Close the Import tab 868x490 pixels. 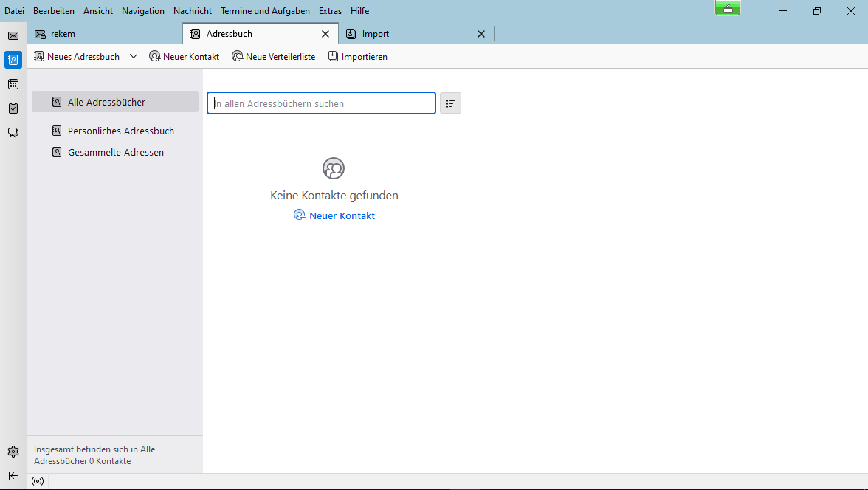pos(481,34)
